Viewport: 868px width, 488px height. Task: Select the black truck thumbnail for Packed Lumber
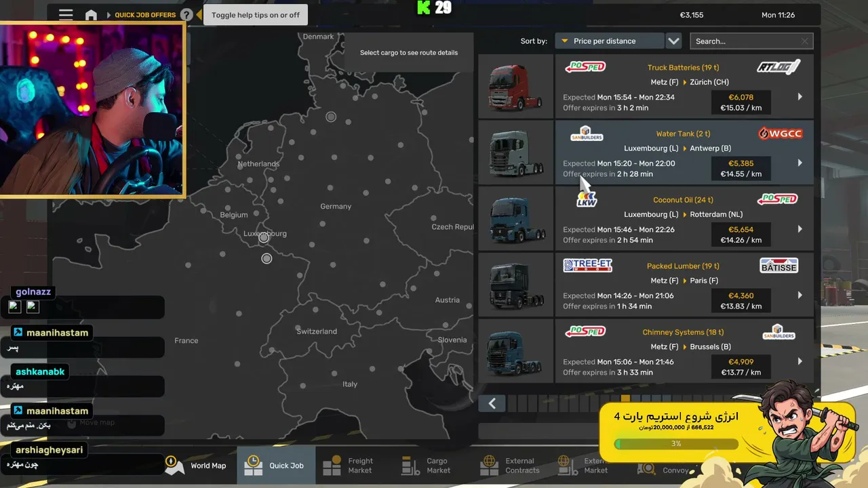(x=516, y=285)
